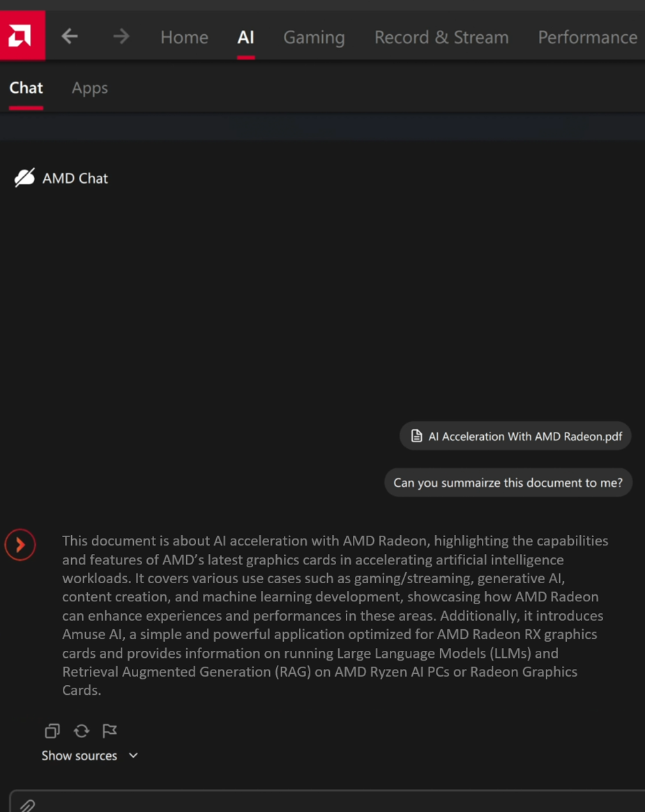Image resolution: width=645 pixels, height=812 pixels.
Task: Select the Chat sub-tab
Action: pos(26,88)
